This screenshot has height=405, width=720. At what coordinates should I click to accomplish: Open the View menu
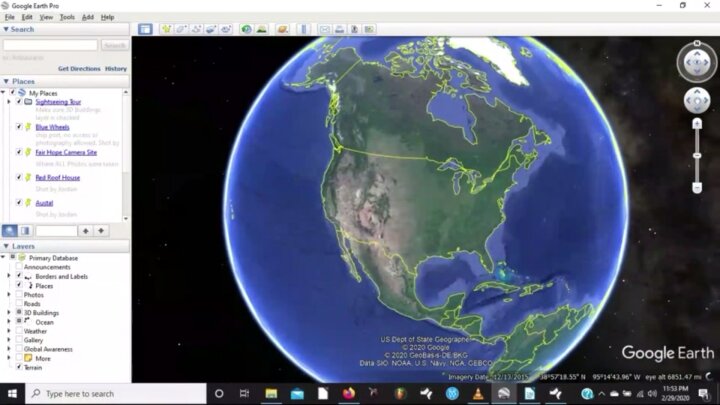tap(46, 17)
